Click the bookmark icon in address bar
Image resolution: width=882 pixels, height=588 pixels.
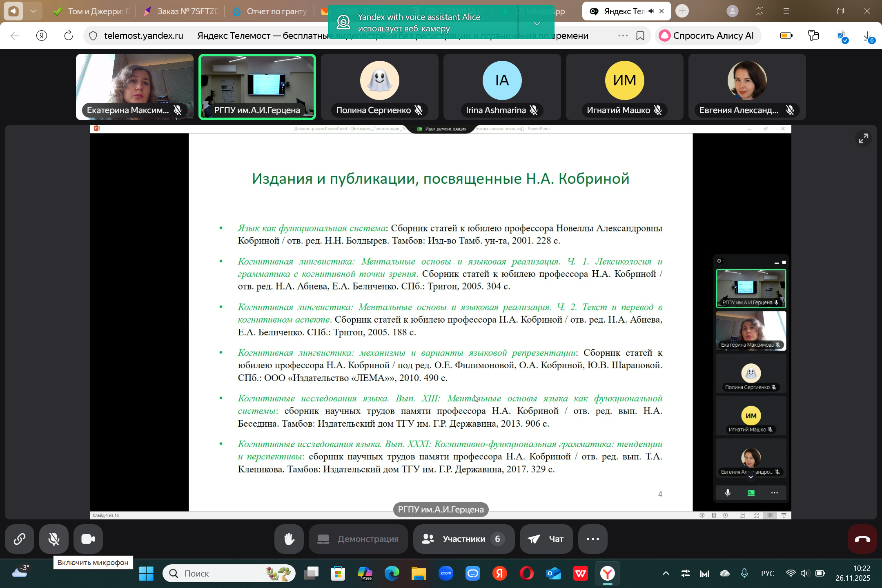[x=640, y=36]
